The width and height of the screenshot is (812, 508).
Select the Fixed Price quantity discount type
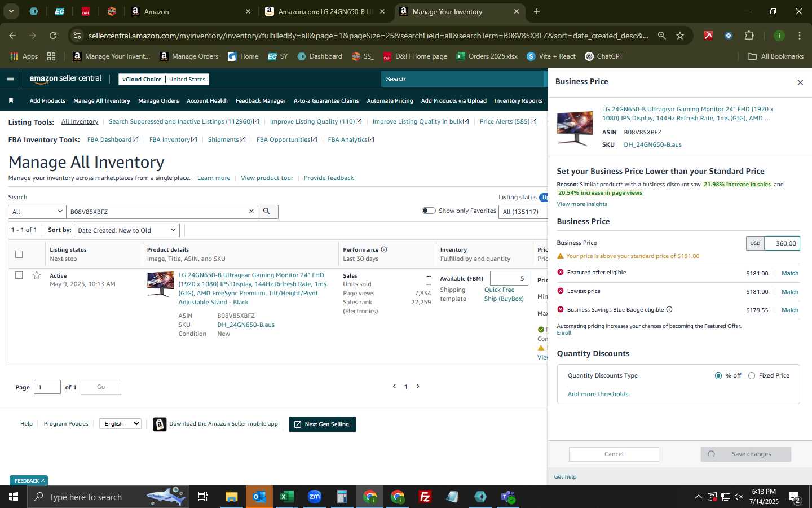[x=752, y=375]
